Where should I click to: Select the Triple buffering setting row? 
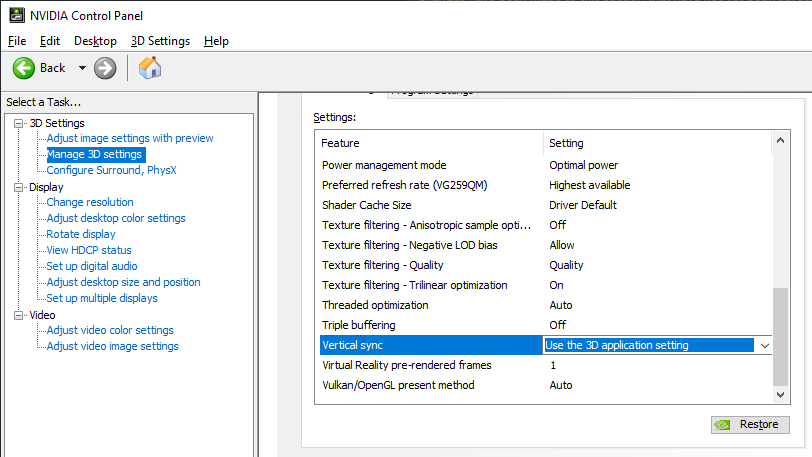coord(430,325)
